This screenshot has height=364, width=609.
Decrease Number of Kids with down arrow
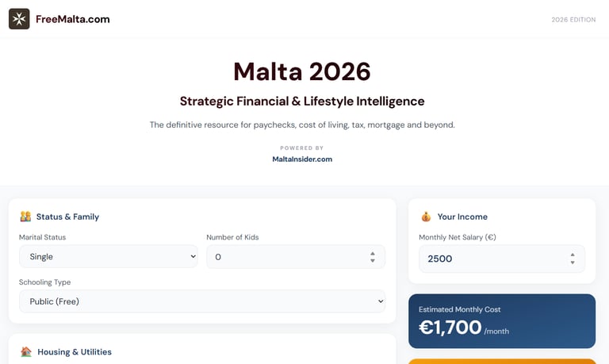pyautogui.click(x=373, y=260)
